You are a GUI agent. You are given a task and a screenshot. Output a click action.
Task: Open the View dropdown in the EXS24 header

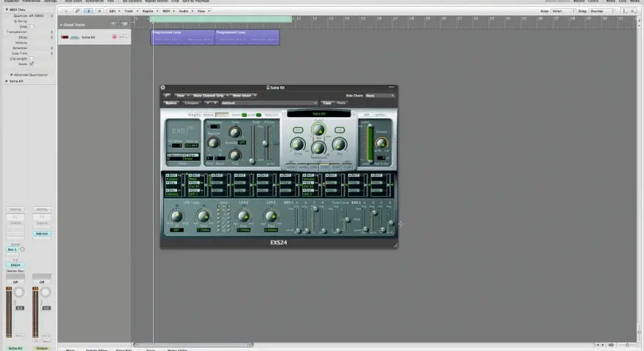[x=182, y=95]
